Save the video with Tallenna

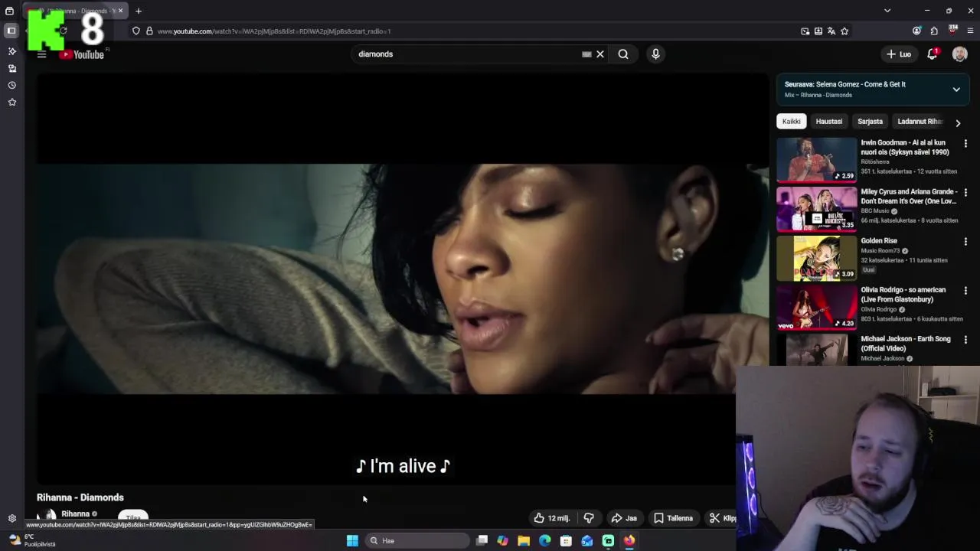coord(674,518)
